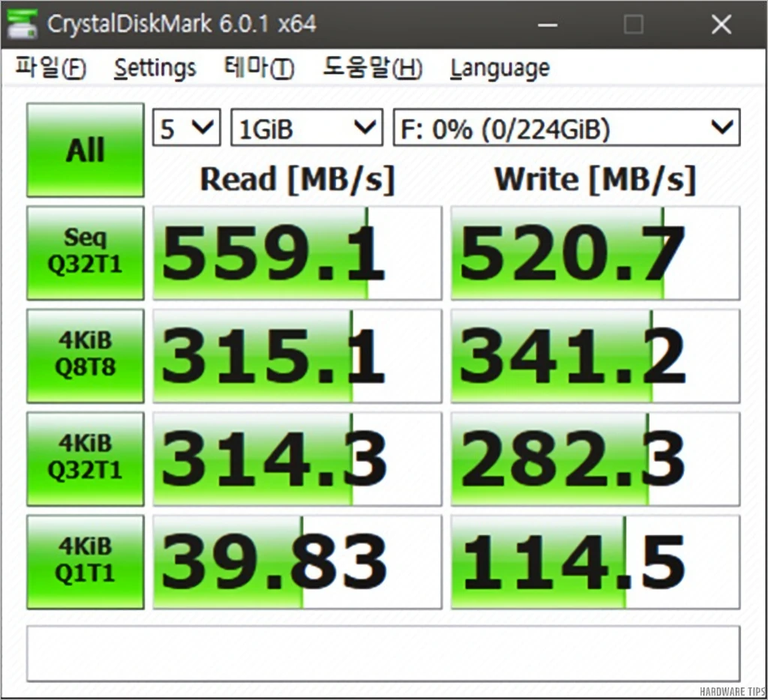Close the CrystalDiskMark window
The image size is (768, 700).
point(721,25)
